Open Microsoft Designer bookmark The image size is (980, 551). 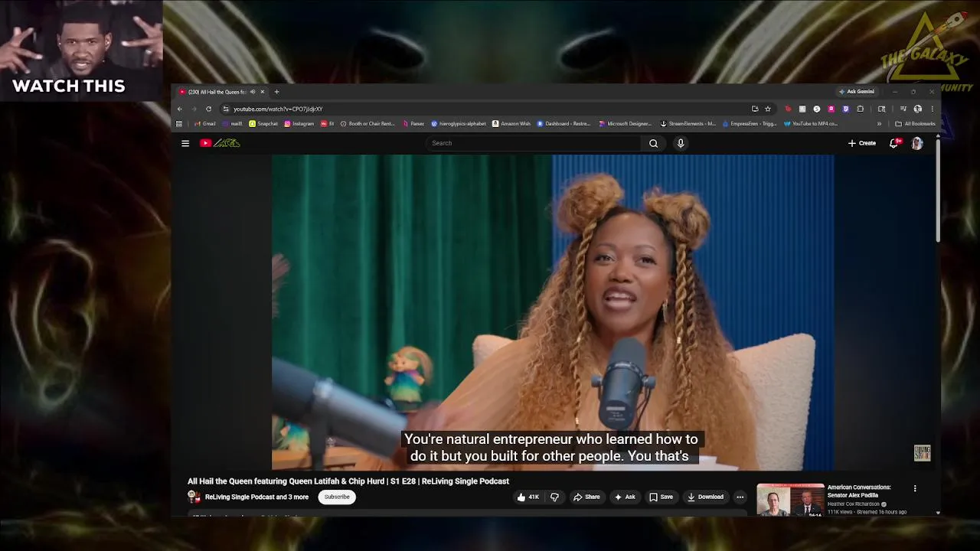[626, 124]
